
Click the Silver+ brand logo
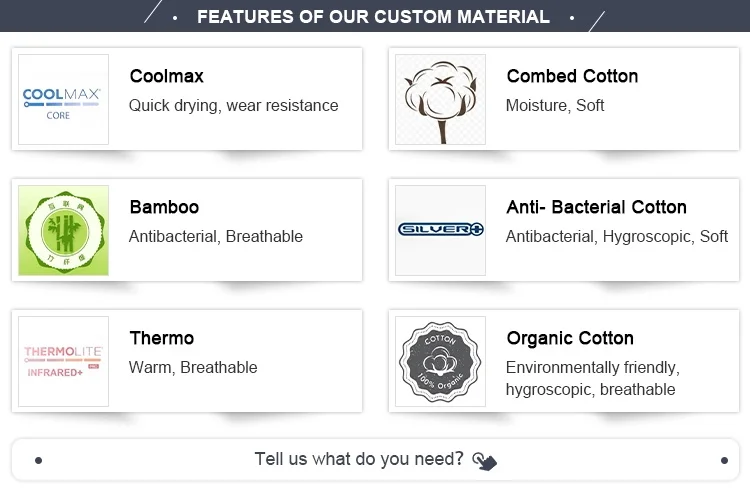point(440,230)
